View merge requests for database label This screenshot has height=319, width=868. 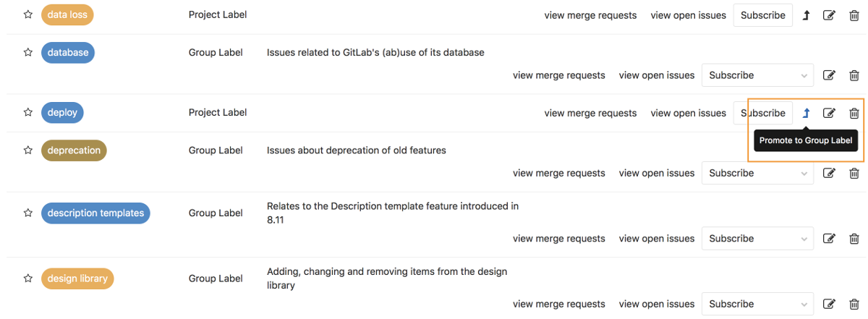pyautogui.click(x=558, y=75)
